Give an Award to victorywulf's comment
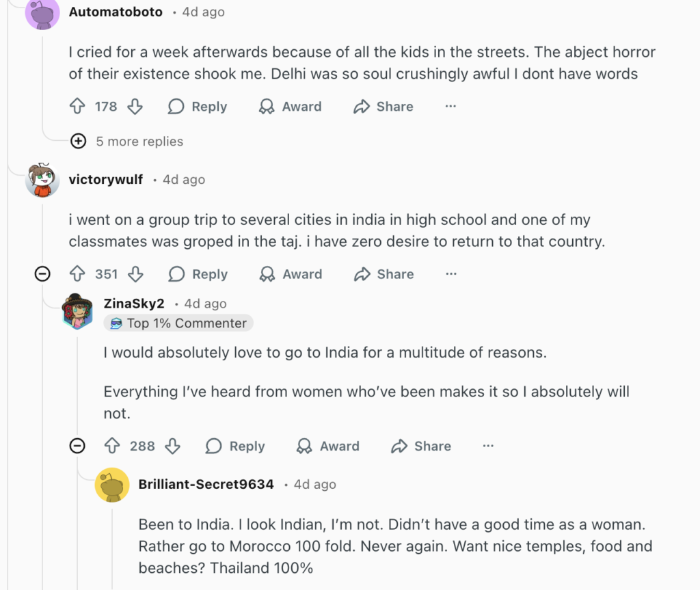700x590 pixels. 291,274
